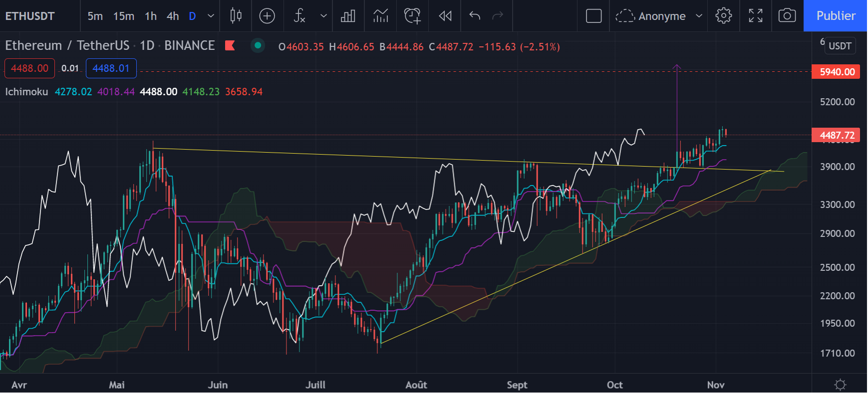The image size is (868, 393).
Task: Create an alert with the alarm clock icon
Action: 412,16
